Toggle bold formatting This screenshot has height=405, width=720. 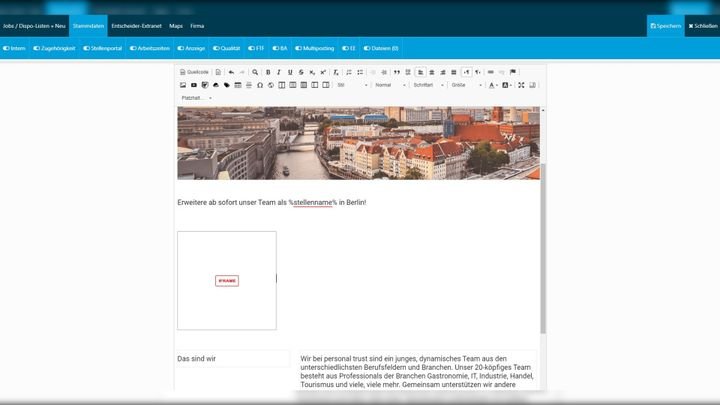[x=268, y=72]
